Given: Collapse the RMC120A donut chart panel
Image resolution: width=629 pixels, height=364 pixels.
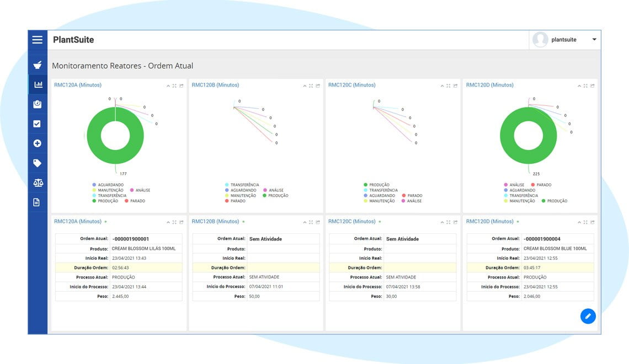Looking at the screenshot, I should click(x=168, y=86).
